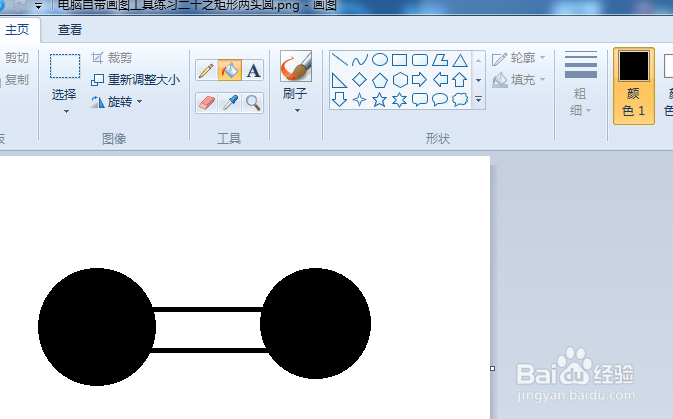Click the canvas right-edge resize handle
The image size is (673, 419).
(x=493, y=368)
